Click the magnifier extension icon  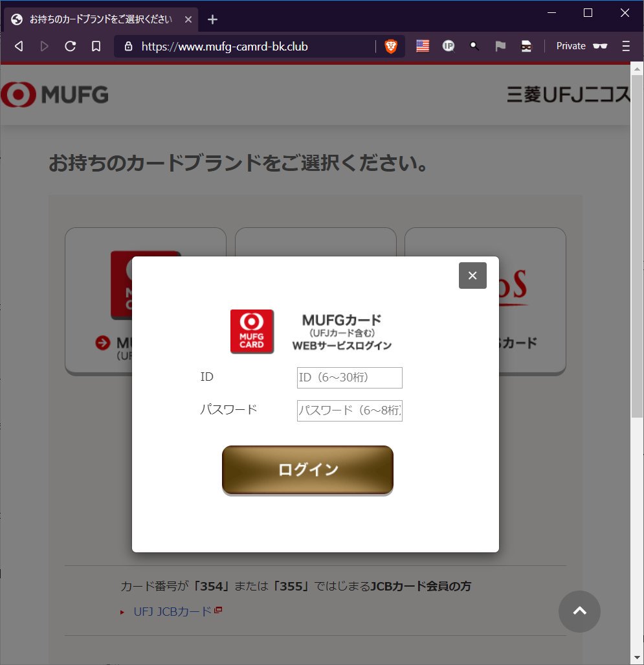474,46
